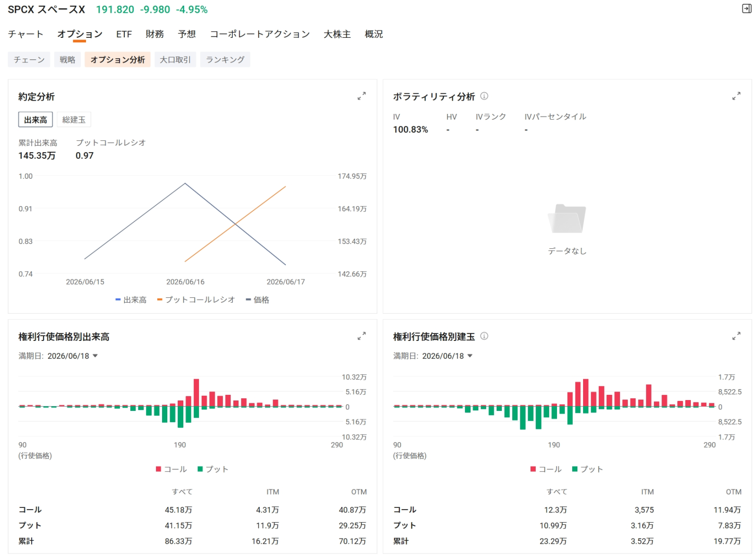Select the 大口取引 sub-tab
The height and width of the screenshot is (557, 756).
point(175,60)
